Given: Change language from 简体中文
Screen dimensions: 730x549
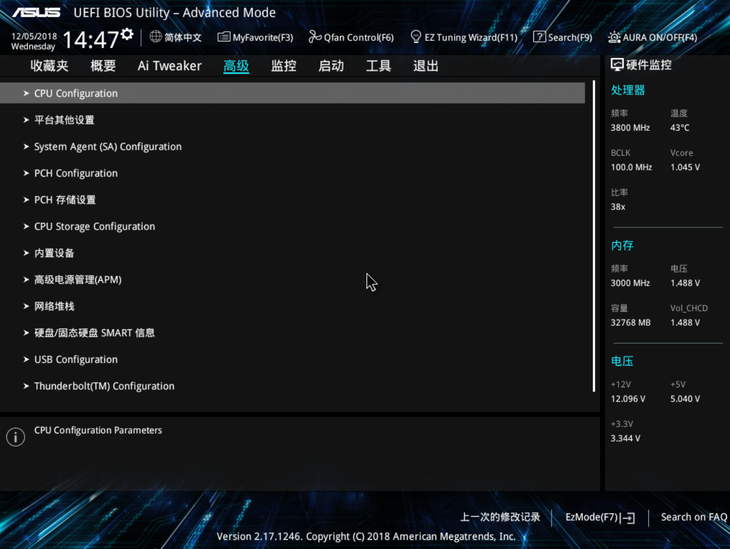Looking at the screenshot, I should pos(176,37).
